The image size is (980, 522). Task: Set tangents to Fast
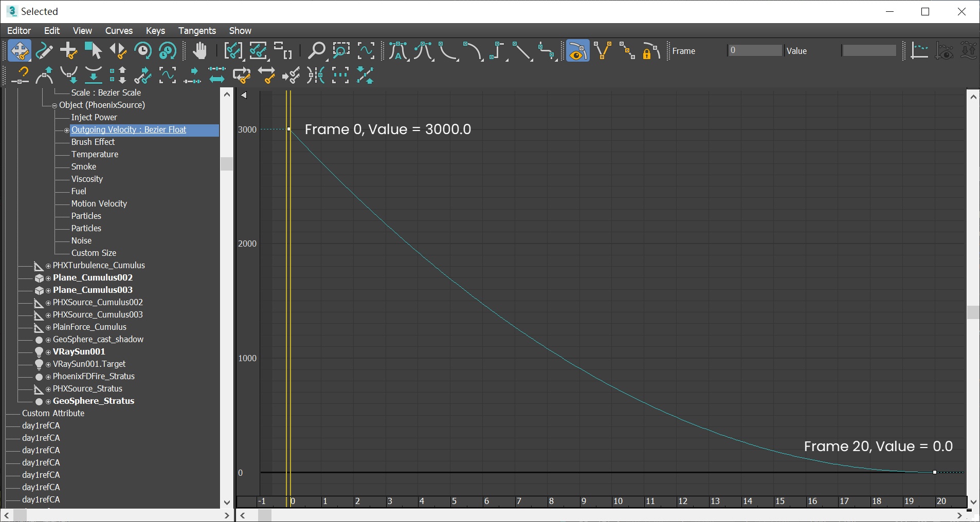point(448,51)
